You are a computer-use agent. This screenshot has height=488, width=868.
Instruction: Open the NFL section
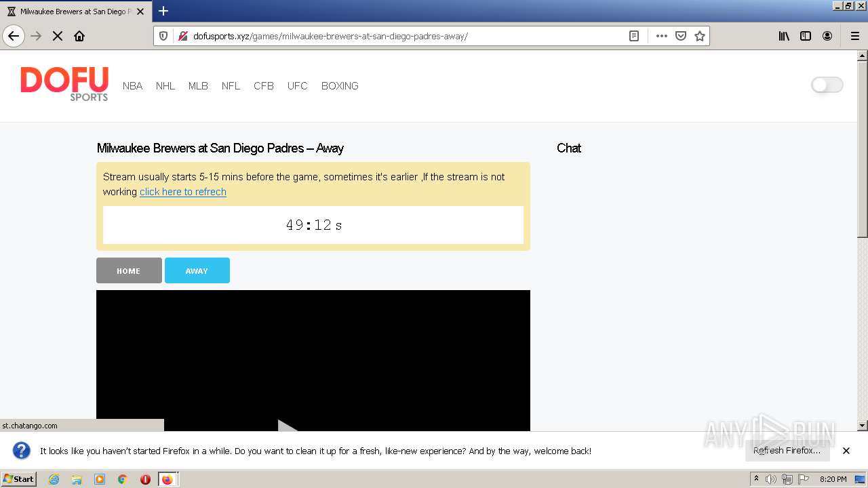(231, 86)
